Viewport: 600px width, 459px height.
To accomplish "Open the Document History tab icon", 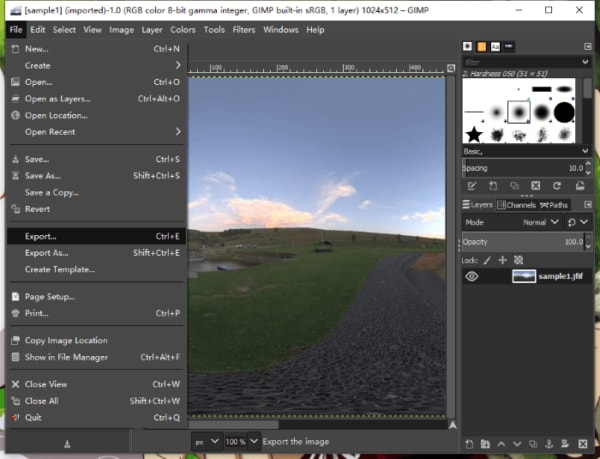I will coord(509,46).
